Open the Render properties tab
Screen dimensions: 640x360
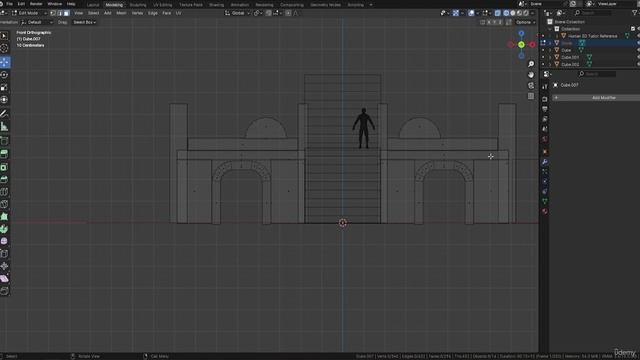544,99
